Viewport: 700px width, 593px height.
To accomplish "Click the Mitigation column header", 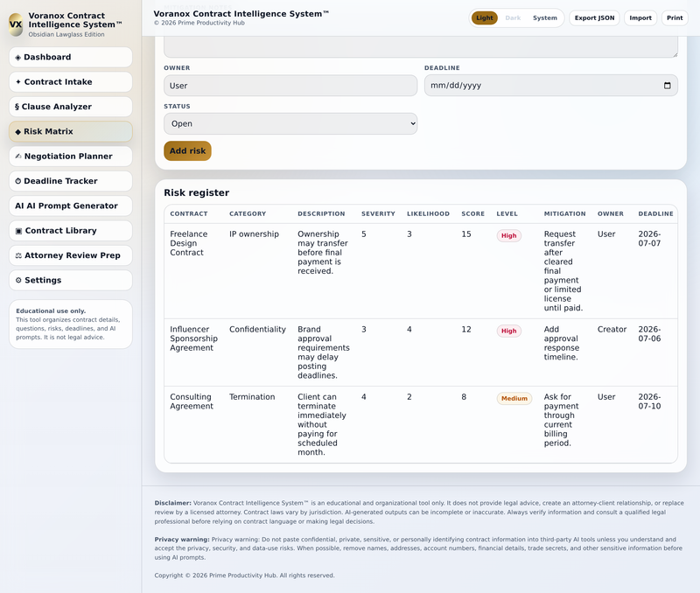I will (x=564, y=214).
